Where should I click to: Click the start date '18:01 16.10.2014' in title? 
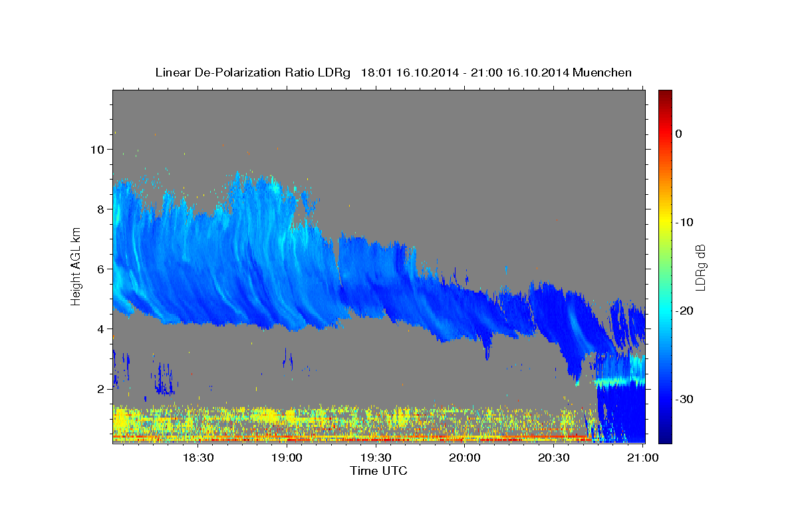tap(410, 72)
